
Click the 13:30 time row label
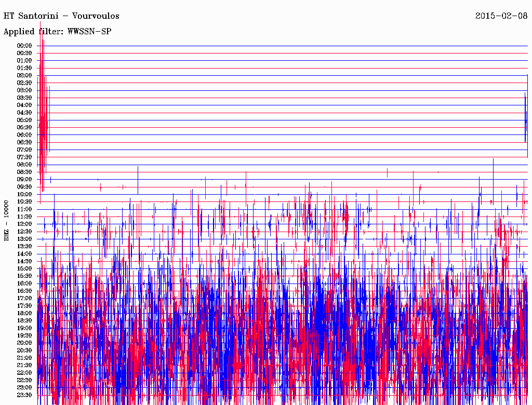point(24,246)
